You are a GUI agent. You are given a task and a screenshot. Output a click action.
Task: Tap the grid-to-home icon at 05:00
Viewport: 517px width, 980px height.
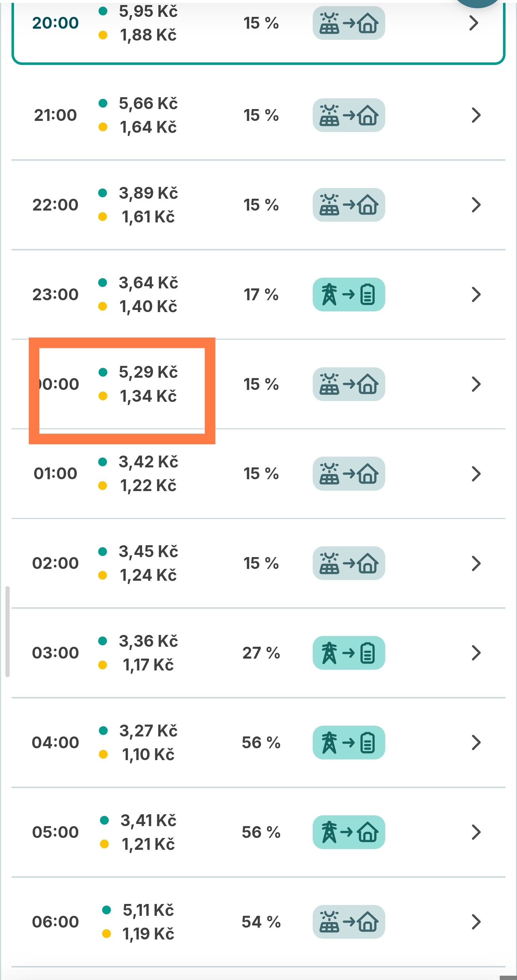point(349,832)
